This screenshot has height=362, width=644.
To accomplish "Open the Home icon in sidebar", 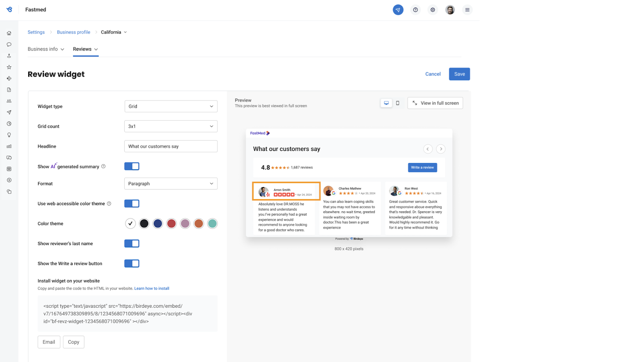I will [9, 33].
